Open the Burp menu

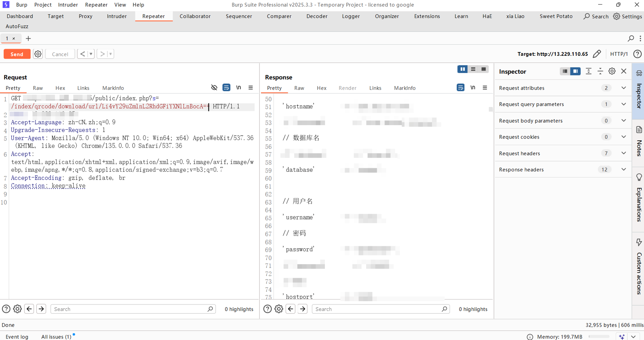22,5
